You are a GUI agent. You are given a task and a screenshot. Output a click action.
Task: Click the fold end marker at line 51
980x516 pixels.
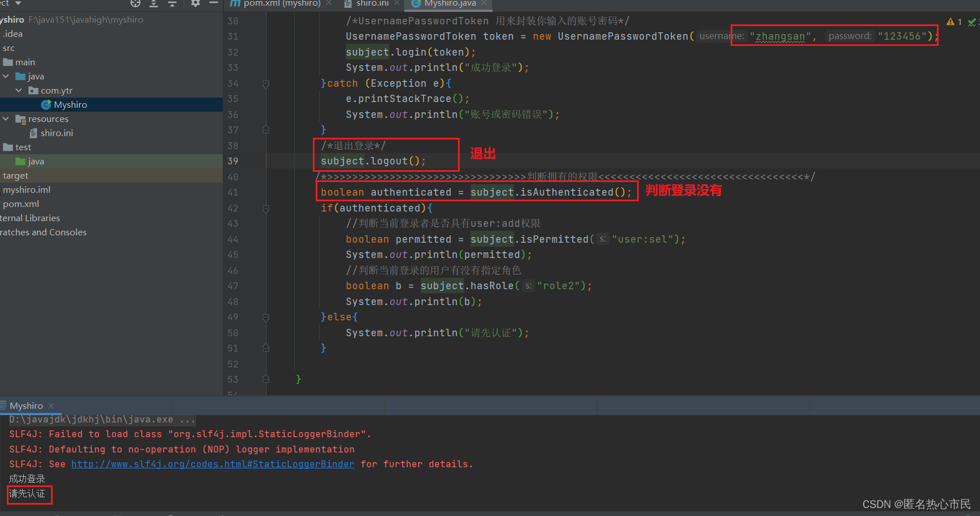[x=266, y=348]
